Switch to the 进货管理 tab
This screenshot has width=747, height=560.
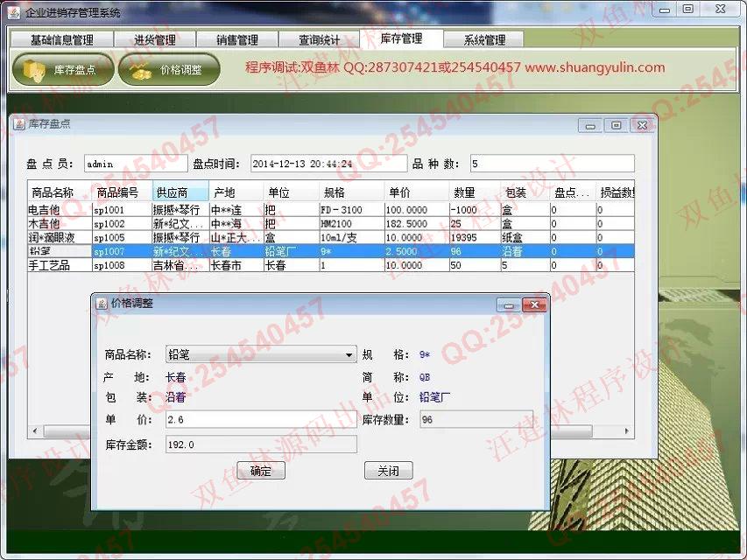(x=155, y=39)
